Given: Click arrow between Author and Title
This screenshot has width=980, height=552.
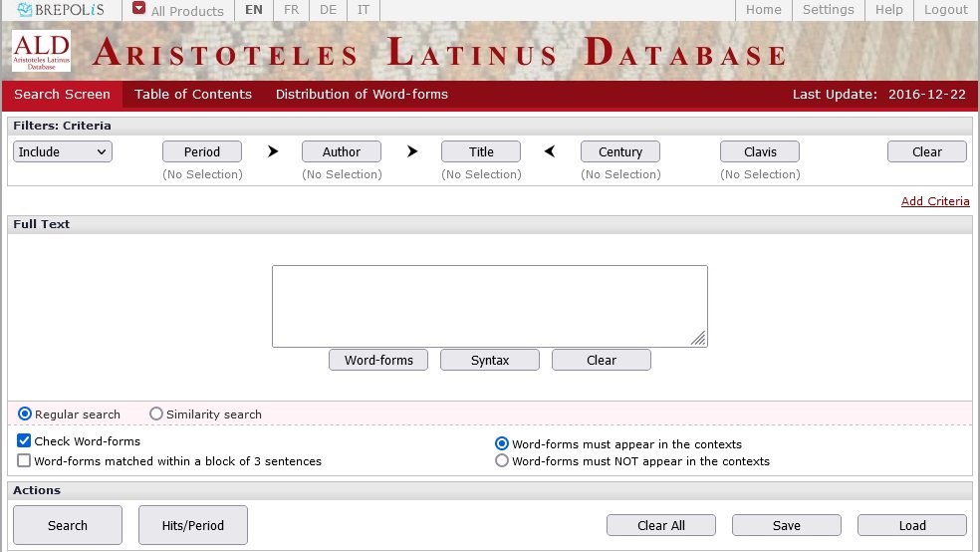Looking at the screenshot, I should click(x=412, y=151).
